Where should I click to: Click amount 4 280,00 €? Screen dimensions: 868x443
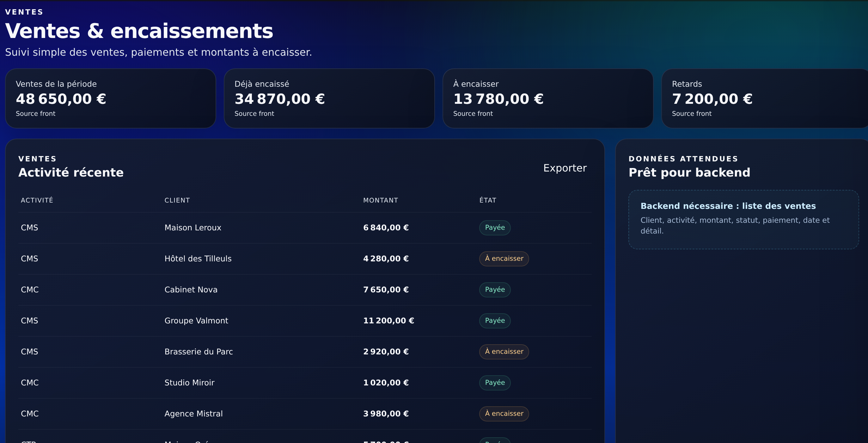(x=386, y=259)
